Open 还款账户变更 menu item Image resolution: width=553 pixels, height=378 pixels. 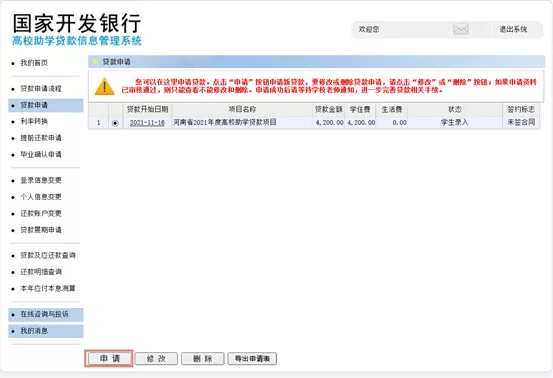click(x=41, y=213)
